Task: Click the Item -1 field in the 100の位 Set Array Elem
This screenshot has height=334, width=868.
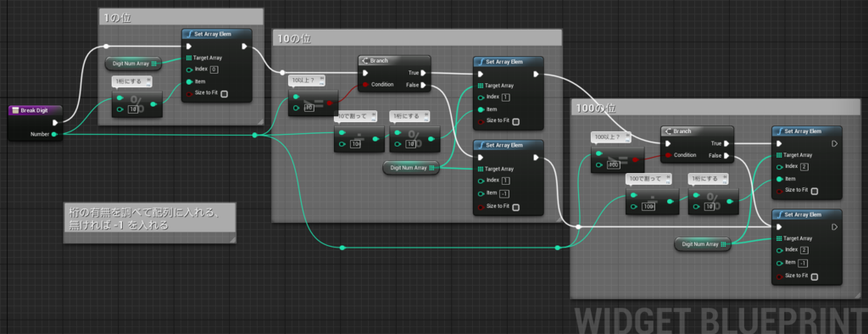Action: click(803, 263)
